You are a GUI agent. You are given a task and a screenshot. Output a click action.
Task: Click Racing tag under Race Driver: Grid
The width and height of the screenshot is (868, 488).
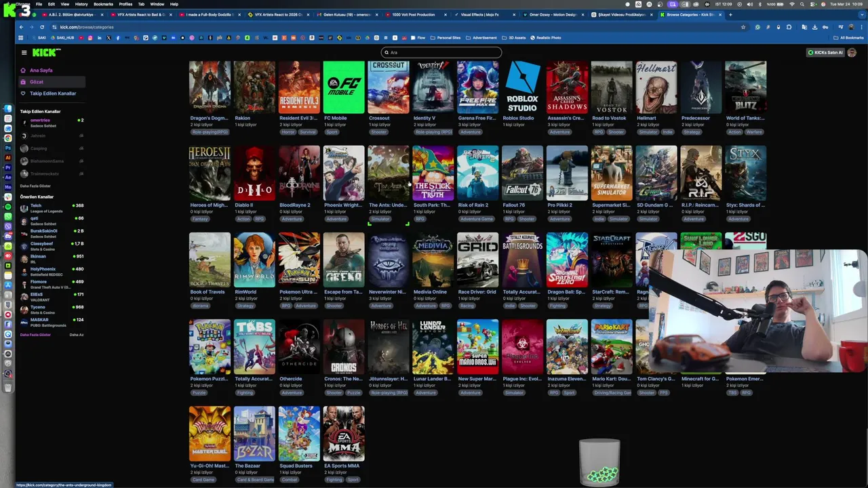[x=467, y=306]
